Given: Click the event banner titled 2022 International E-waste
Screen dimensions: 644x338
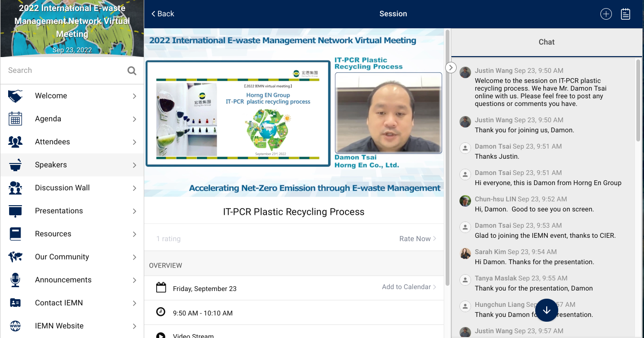Looking at the screenshot, I should pos(72,28).
